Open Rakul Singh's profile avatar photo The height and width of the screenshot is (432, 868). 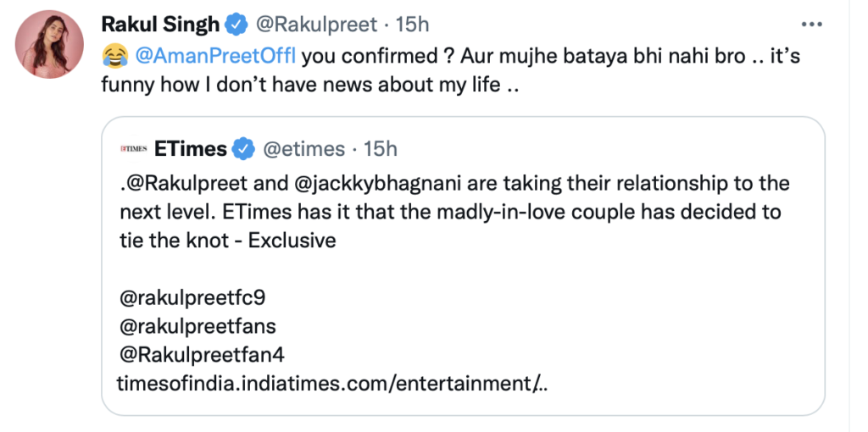pos(50,44)
